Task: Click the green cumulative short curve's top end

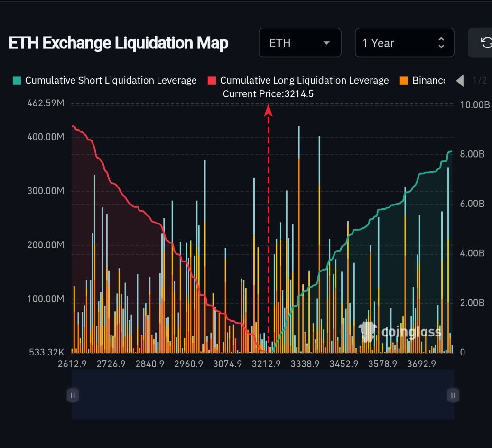Action: [x=450, y=152]
